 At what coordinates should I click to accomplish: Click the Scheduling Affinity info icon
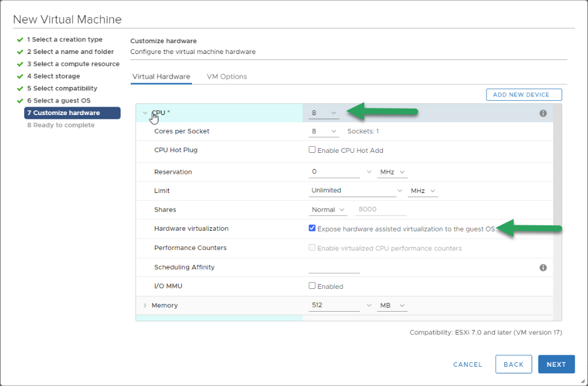542,267
